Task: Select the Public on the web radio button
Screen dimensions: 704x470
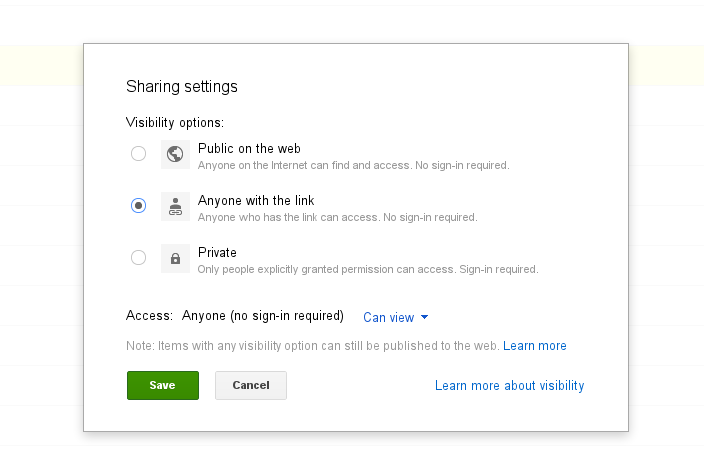Action: (x=138, y=154)
